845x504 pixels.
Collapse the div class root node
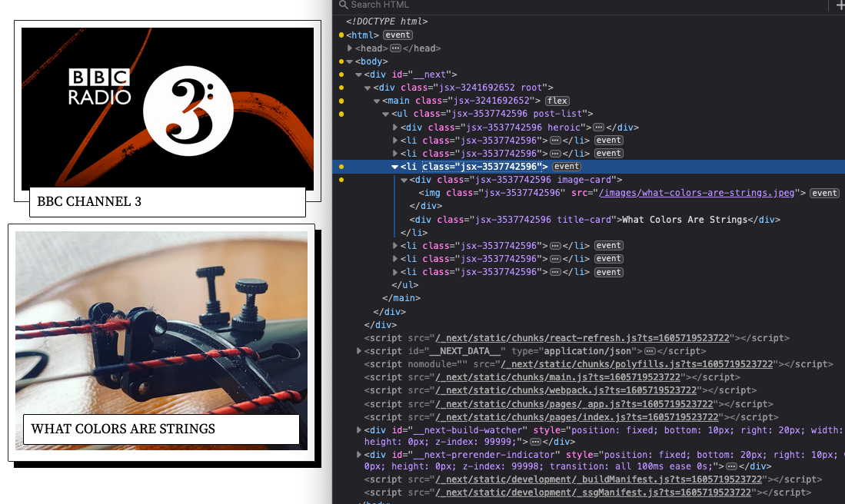[x=368, y=88]
